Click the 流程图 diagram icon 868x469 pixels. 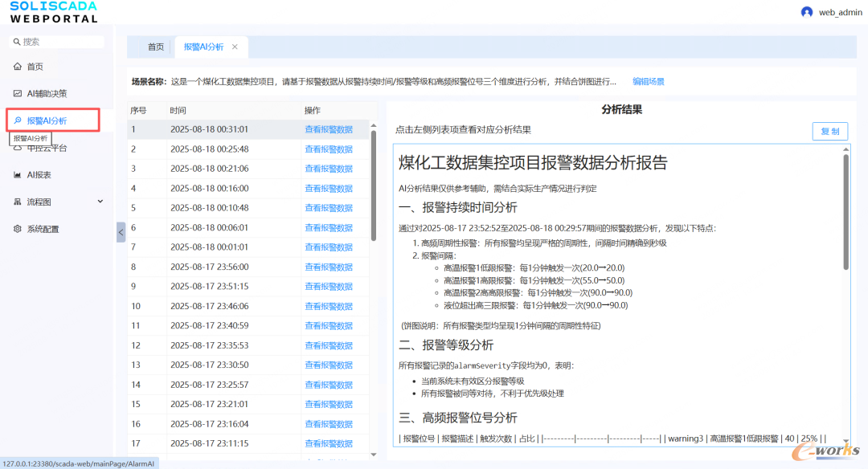(x=17, y=202)
